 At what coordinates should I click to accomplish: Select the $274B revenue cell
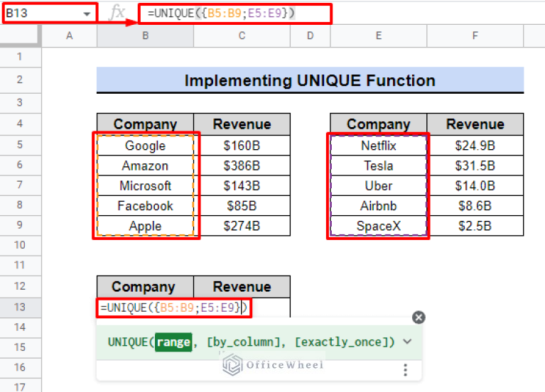[x=242, y=226]
